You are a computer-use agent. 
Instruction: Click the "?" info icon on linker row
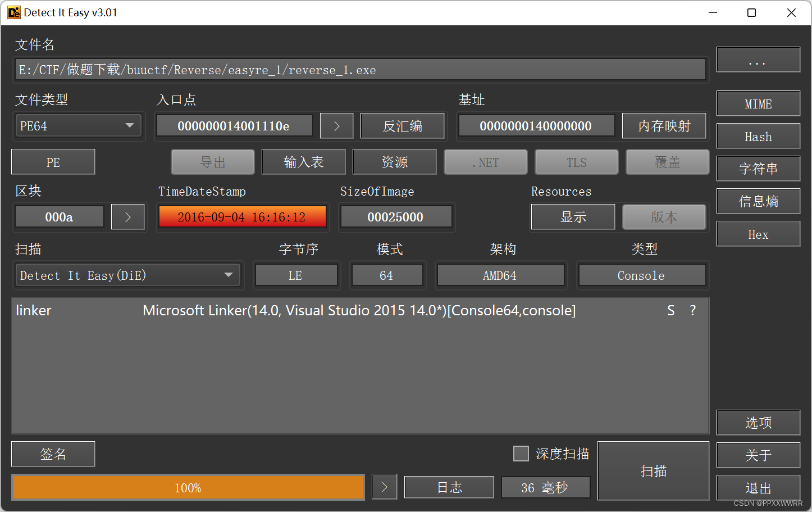click(x=692, y=310)
